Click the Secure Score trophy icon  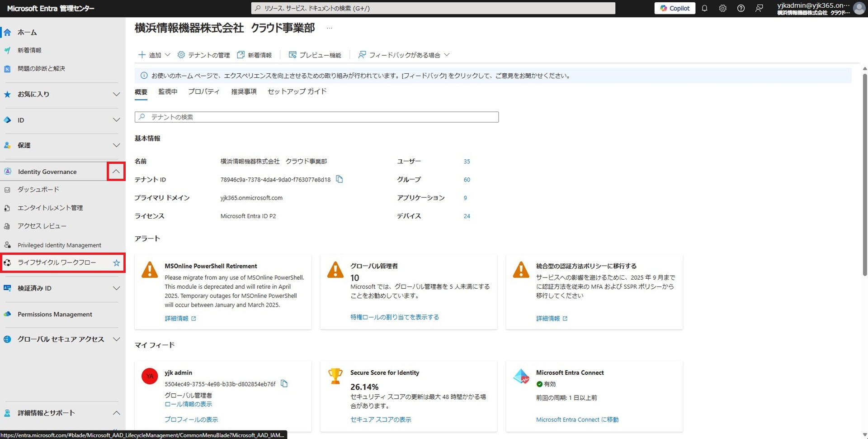pos(335,376)
